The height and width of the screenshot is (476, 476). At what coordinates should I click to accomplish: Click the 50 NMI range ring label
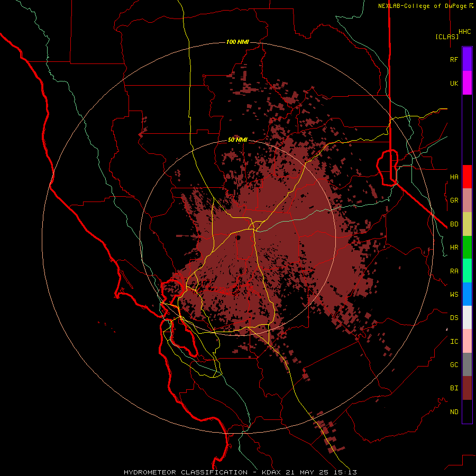point(237,140)
